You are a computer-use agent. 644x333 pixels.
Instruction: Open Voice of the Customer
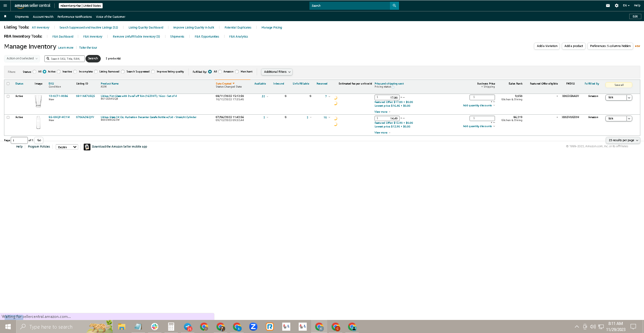tap(110, 16)
